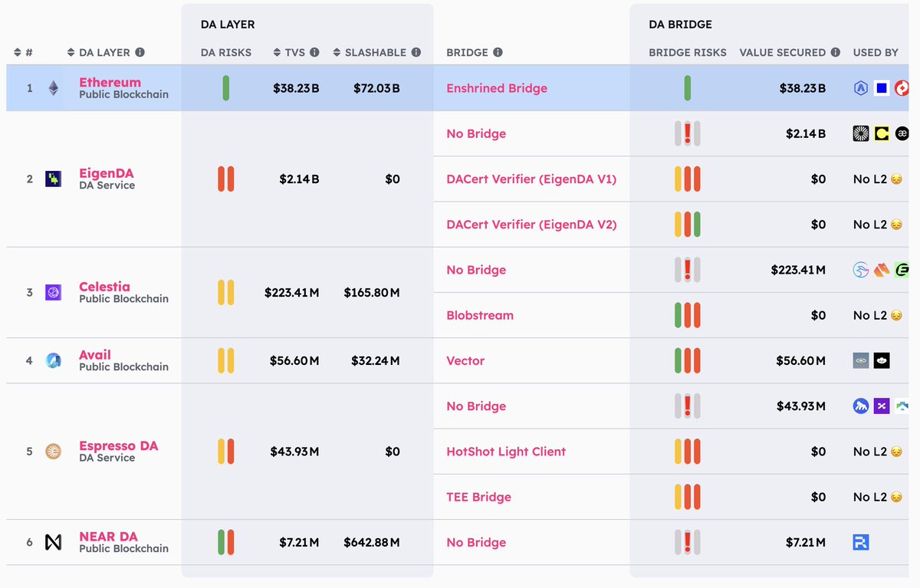920x588 pixels.
Task: Click the info icon next to SLASHABLE
Action: [416, 53]
